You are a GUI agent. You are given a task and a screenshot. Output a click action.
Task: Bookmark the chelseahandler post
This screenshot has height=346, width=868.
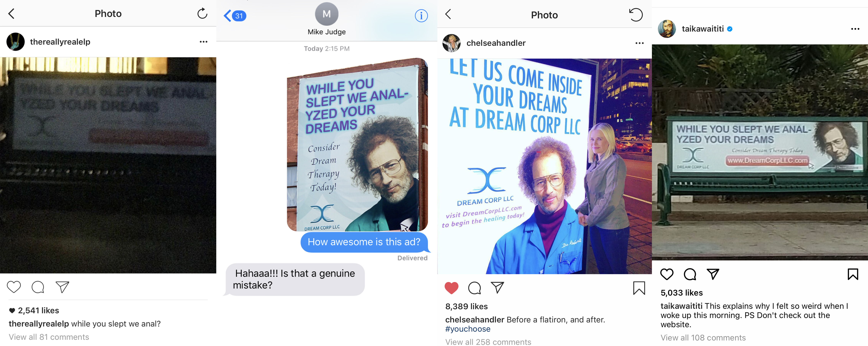coord(639,288)
